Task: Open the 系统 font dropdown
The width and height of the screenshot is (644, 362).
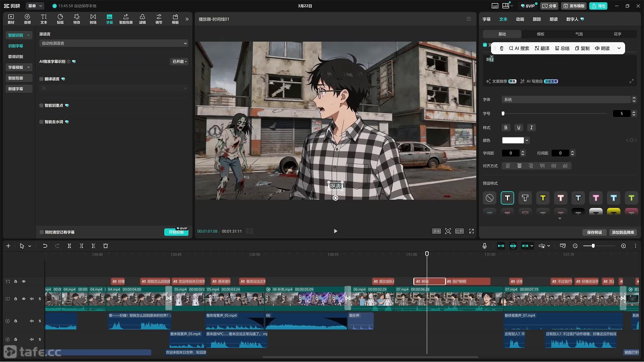Action: [x=566, y=100]
